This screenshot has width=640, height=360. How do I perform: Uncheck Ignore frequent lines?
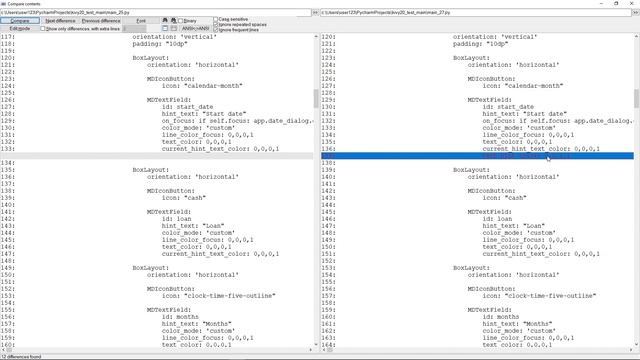coord(216,30)
